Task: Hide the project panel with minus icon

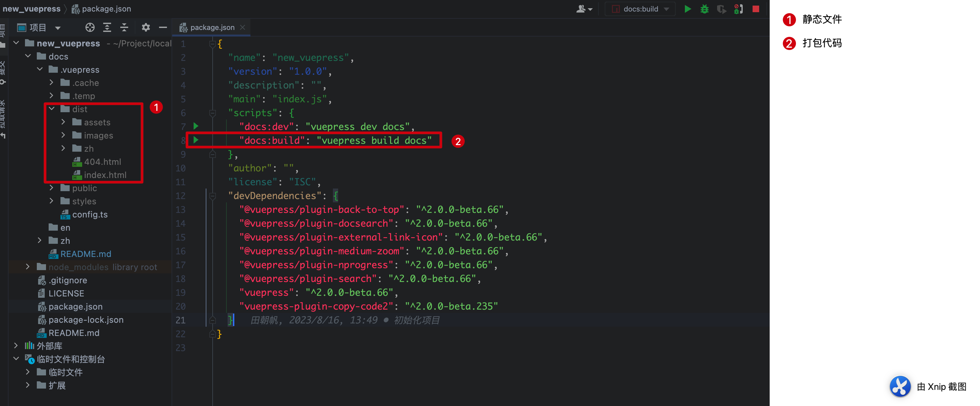Action: 163,27
